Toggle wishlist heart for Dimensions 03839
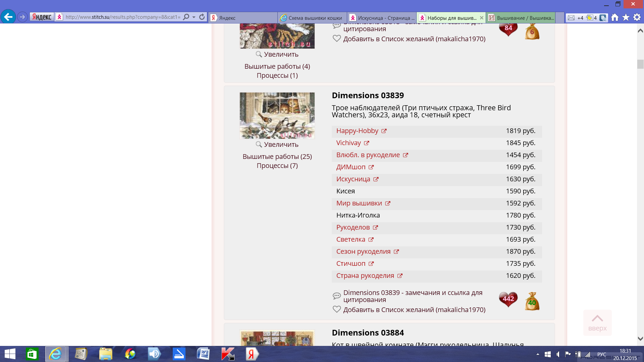 coord(337,309)
